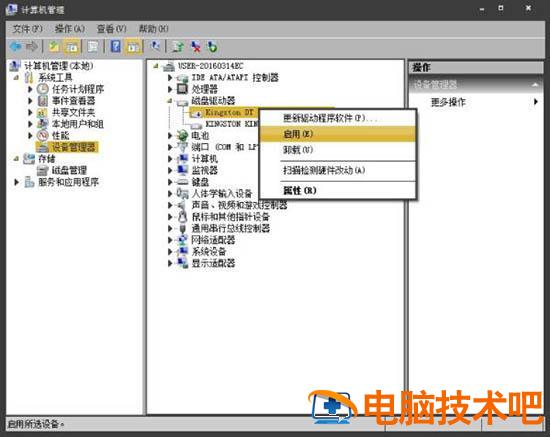
Task: Click the Up One Level folder icon
Action: pyautogui.click(x=54, y=46)
